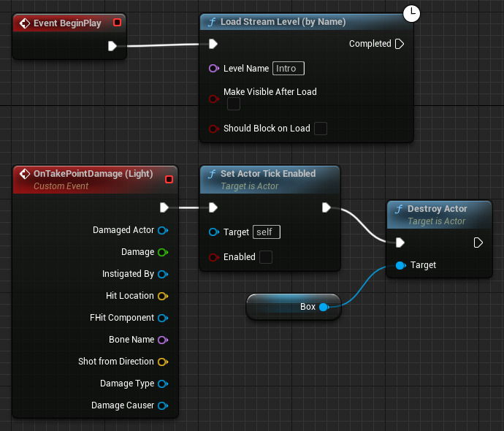Click the Should Block on Load pin
The width and height of the screenshot is (504, 431).
click(x=214, y=129)
